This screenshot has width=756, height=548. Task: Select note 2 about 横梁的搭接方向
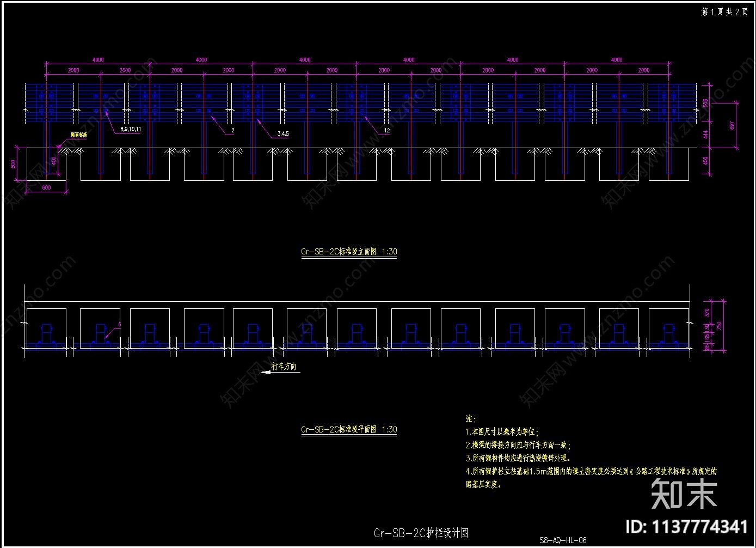pyautogui.click(x=518, y=445)
